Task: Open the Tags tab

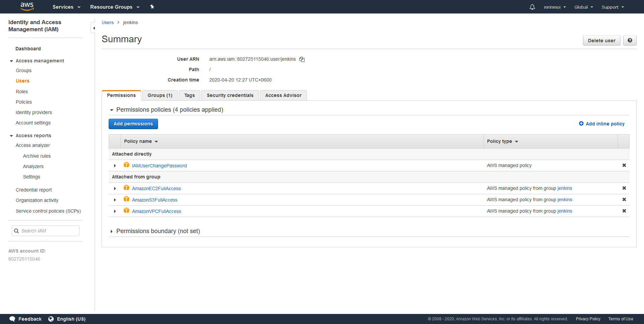Action: pyautogui.click(x=190, y=95)
